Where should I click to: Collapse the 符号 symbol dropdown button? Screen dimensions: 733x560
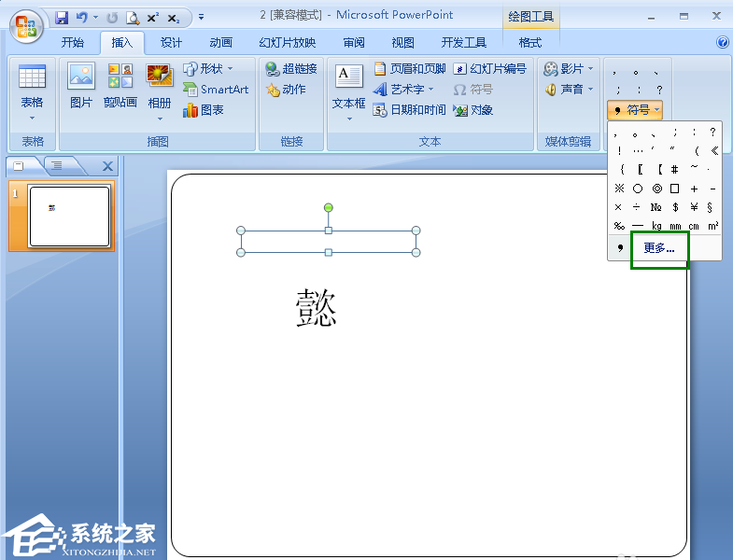635,110
